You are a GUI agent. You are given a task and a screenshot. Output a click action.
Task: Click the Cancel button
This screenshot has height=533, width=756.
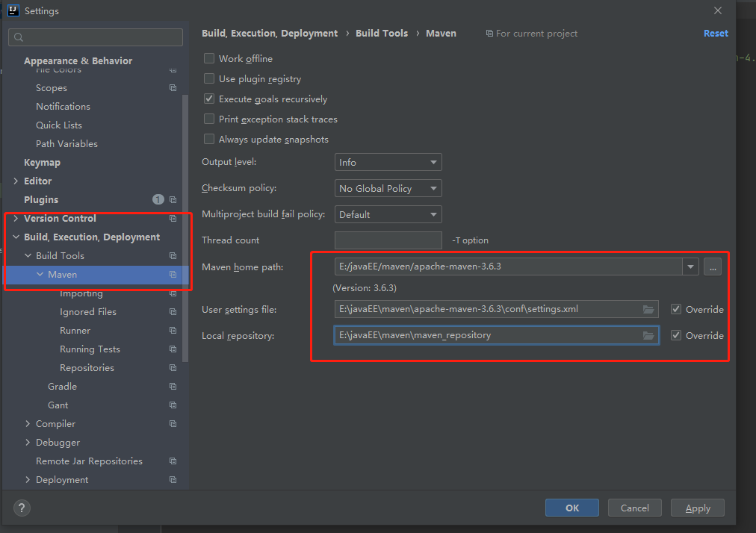point(634,508)
